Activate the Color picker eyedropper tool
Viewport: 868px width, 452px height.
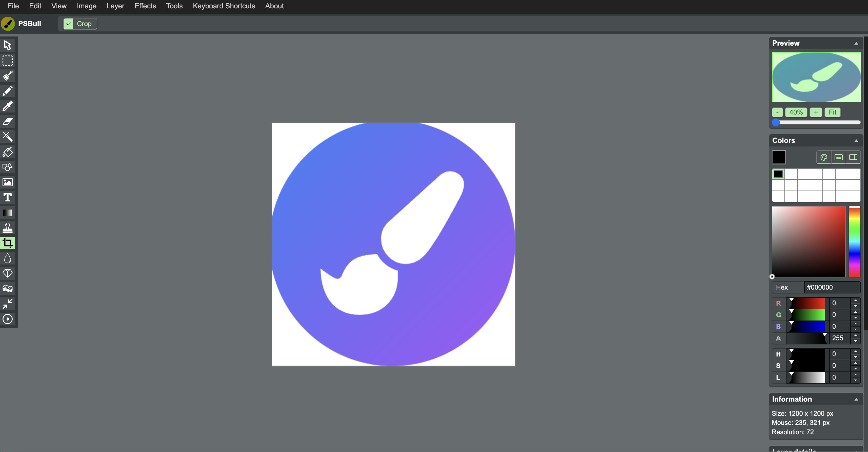pos(7,106)
